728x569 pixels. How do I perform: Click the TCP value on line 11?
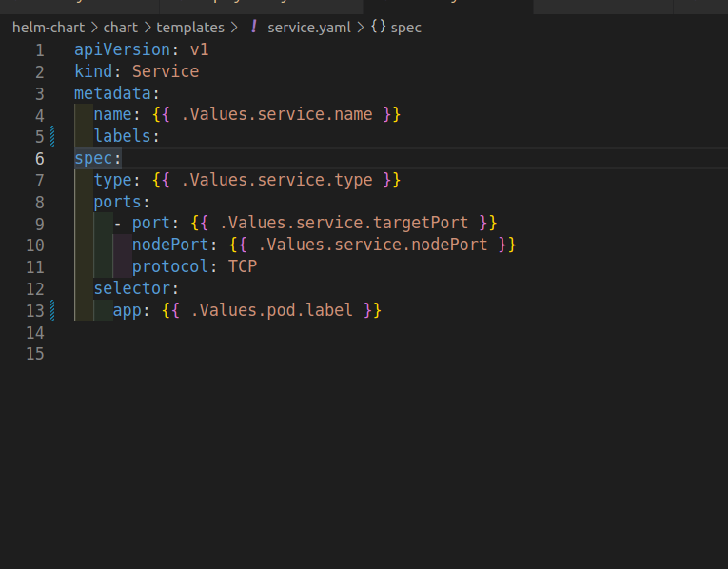(243, 266)
